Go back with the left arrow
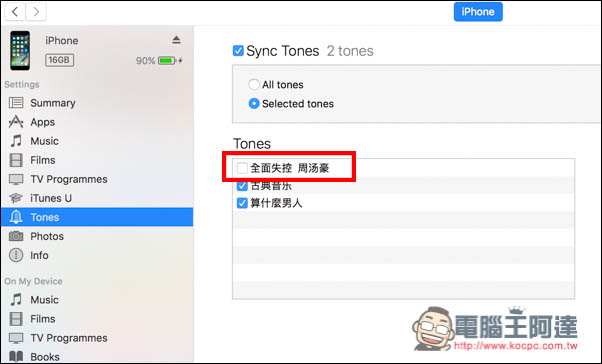 pyautogui.click(x=15, y=12)
